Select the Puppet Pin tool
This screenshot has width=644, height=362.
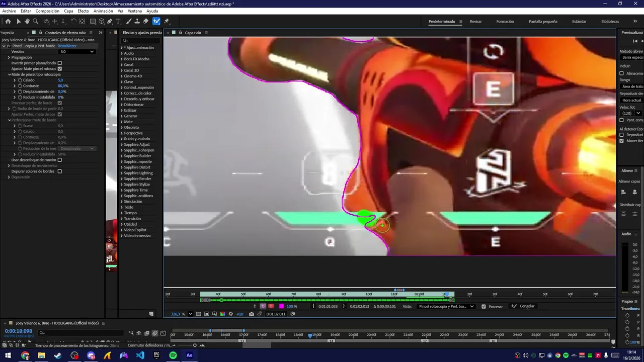click(167, 21)
